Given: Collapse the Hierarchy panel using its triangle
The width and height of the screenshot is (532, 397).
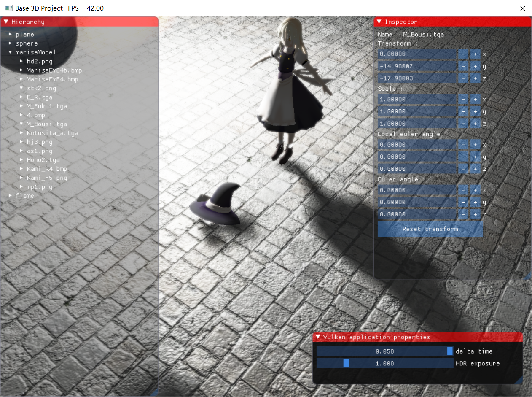Looking at the screenshot, I should pos(6,22).
